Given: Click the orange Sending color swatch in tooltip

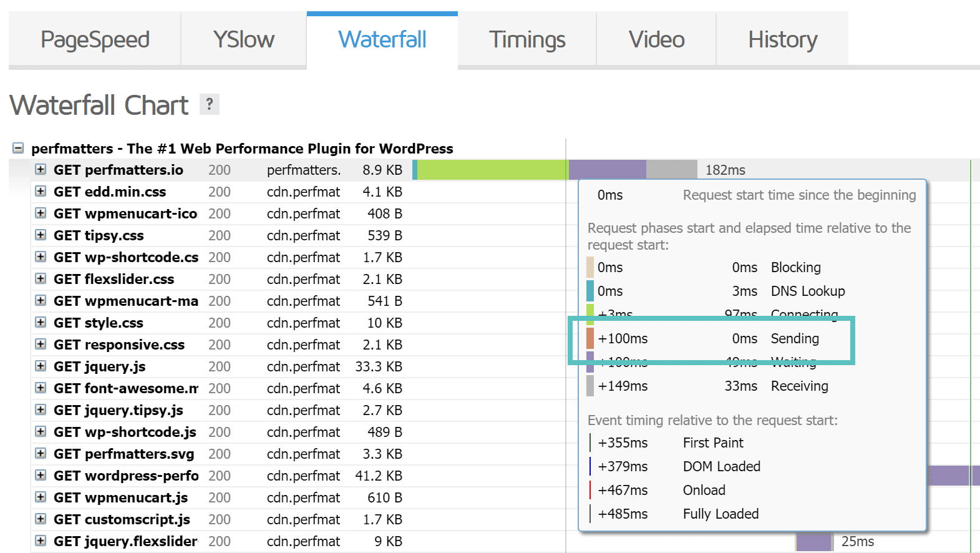Looking at the screenshot, I should 590,338.
